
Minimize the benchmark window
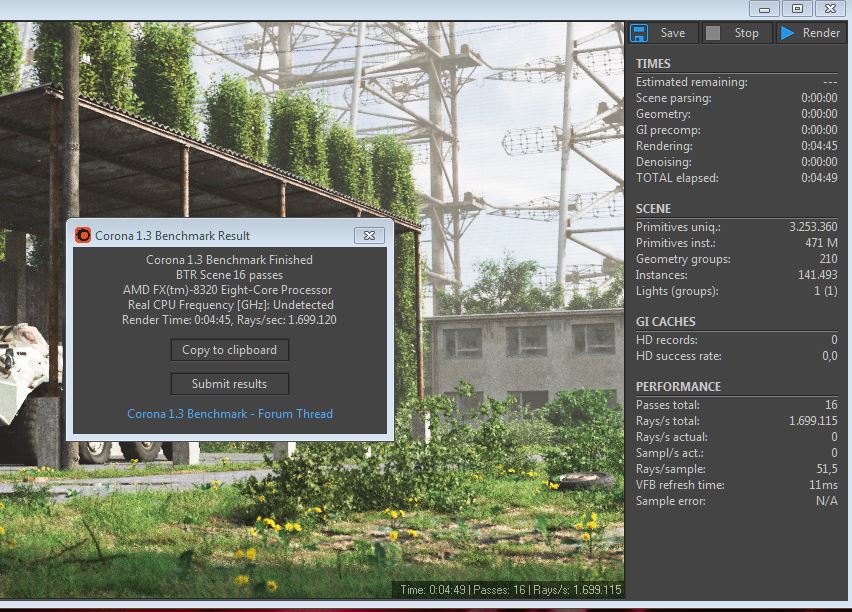(765, 9)
